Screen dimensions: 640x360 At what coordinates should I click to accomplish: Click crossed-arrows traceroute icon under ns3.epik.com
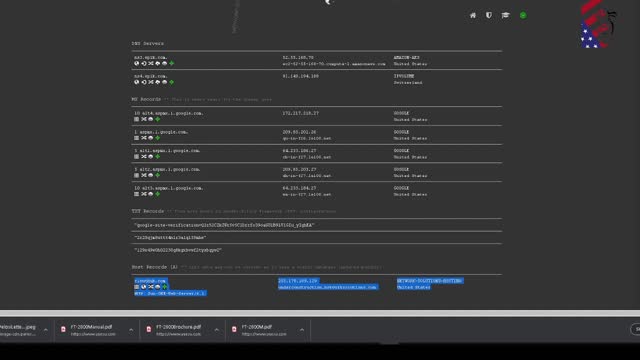tap(151, 63)
